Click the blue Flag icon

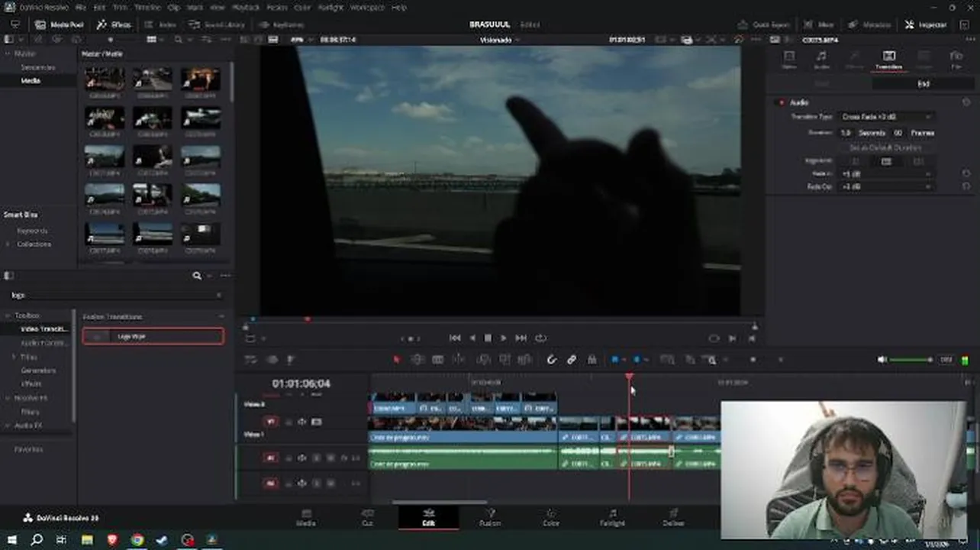tap(614, 360)
